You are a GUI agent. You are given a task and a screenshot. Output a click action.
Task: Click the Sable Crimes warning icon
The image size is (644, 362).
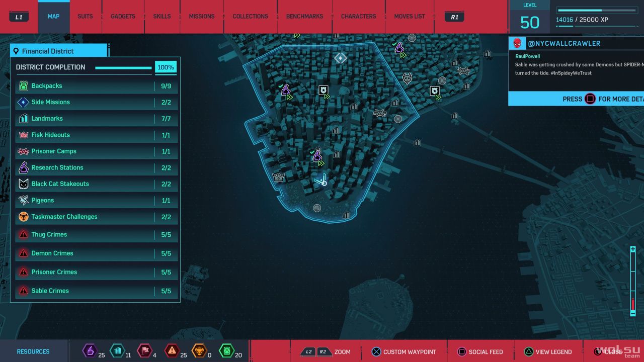click(x=23, y=291)
